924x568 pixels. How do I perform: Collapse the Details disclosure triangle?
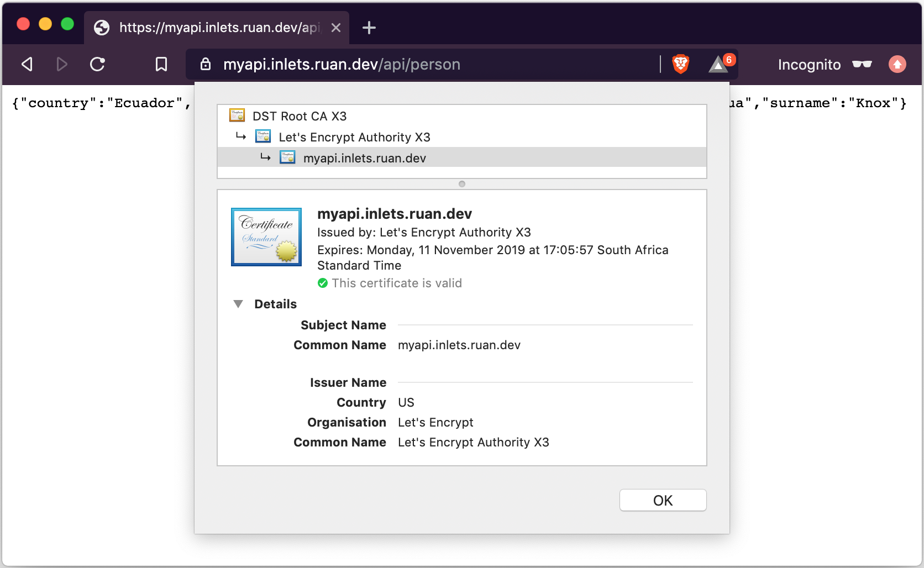coord(238,304)
